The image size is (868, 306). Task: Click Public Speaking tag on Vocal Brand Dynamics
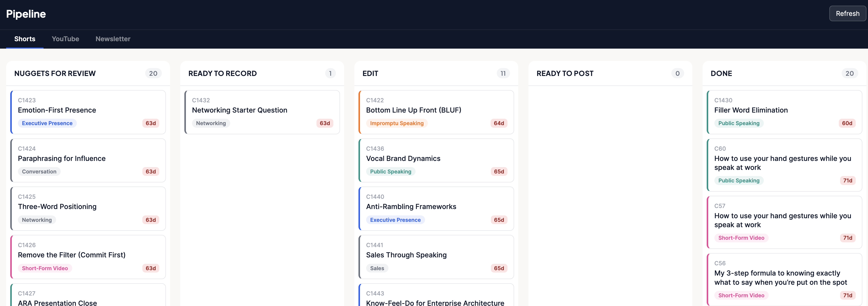pyautogui.click(x=390, y=171)
